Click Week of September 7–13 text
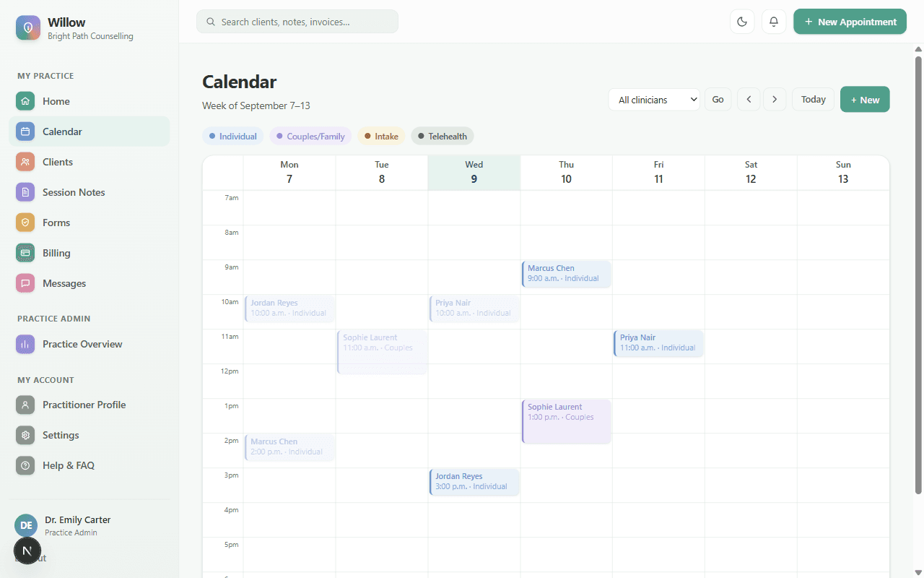The width and height of the screenshot is (924, 578). 256,105
